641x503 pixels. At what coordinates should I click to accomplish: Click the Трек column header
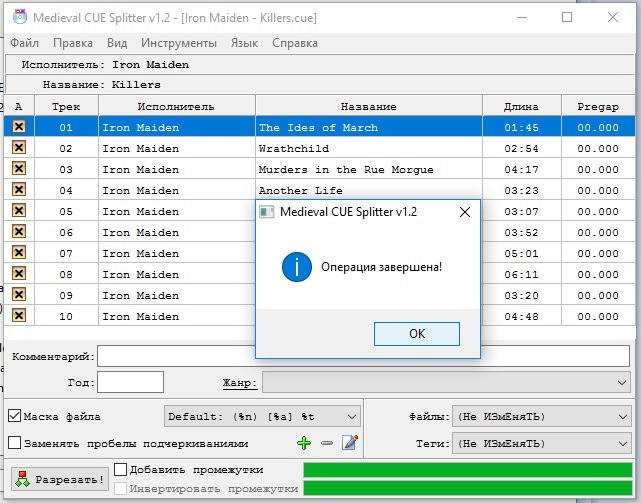(x=66, y=106)
